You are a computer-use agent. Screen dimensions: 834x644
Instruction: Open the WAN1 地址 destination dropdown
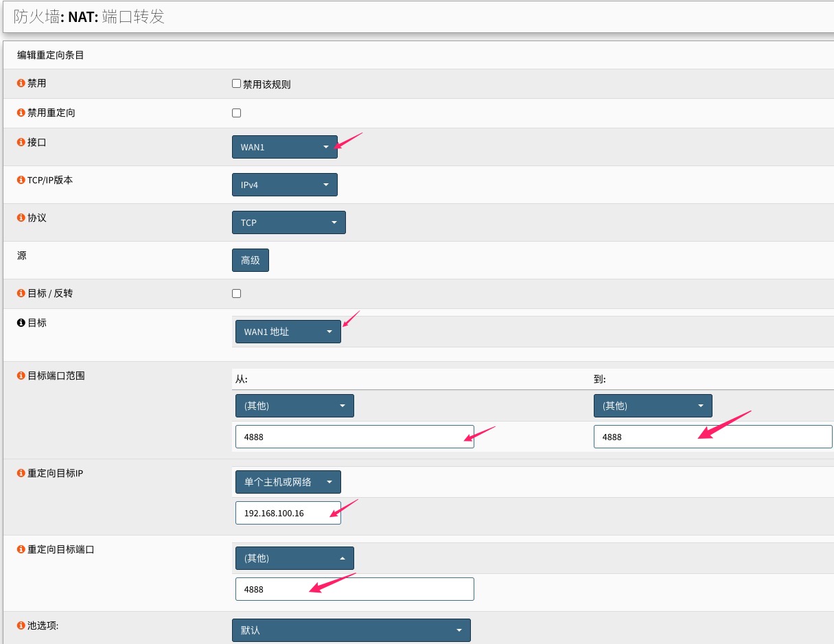pyautogui.click(x=288, y=332)
